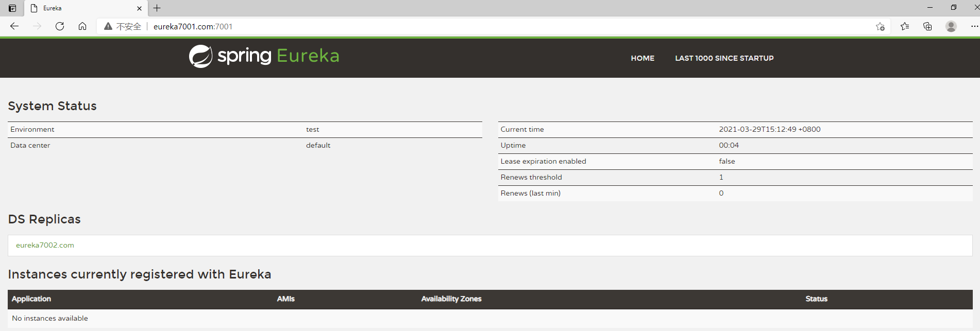980x331 pixels.
Task: Click the Availability Zones column header
Action: (451, 299)
